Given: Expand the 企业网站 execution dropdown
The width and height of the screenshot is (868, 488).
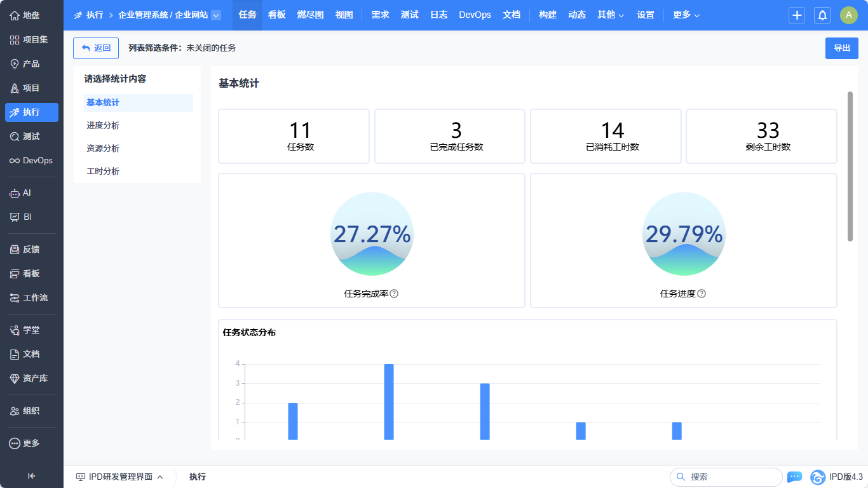Looking at the screenshot, I should 216,15.
